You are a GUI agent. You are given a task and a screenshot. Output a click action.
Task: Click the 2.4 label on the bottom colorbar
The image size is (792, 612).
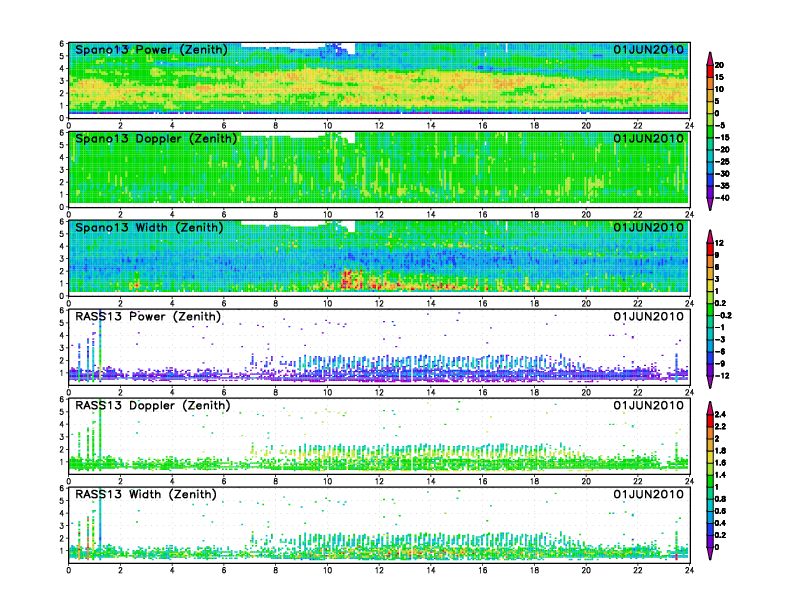pos(720,414)
